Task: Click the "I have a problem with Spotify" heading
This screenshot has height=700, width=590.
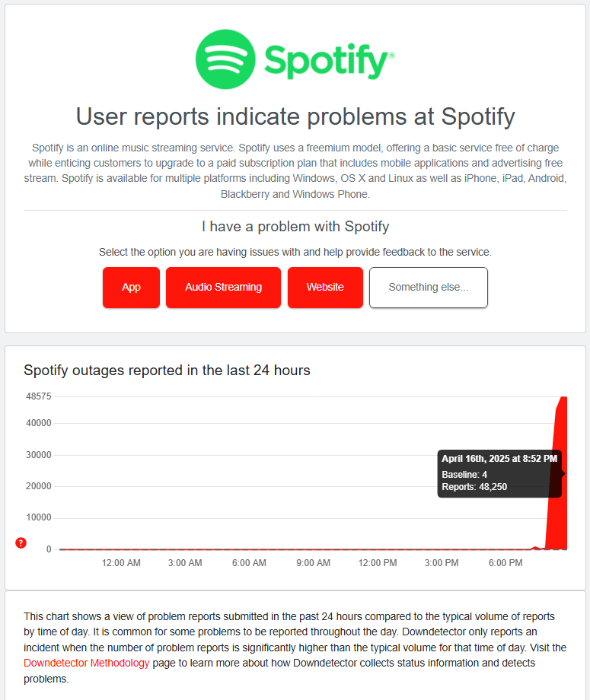Action: [295, 227]
